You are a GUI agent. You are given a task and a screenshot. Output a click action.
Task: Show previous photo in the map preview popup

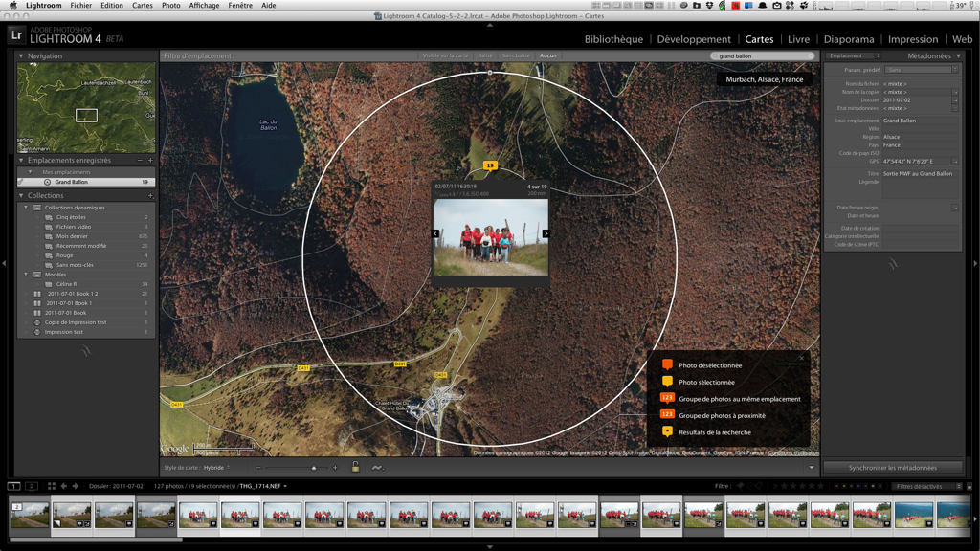click(435, 233)
